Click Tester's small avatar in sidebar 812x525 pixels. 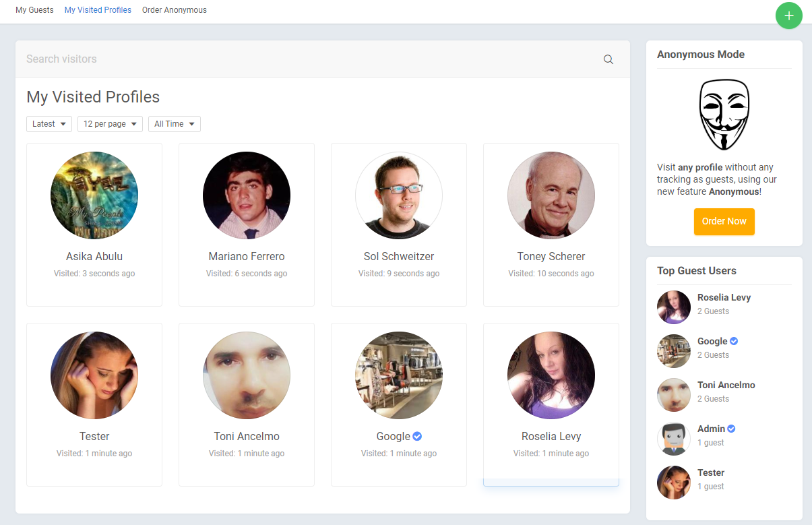coord(673,483)
